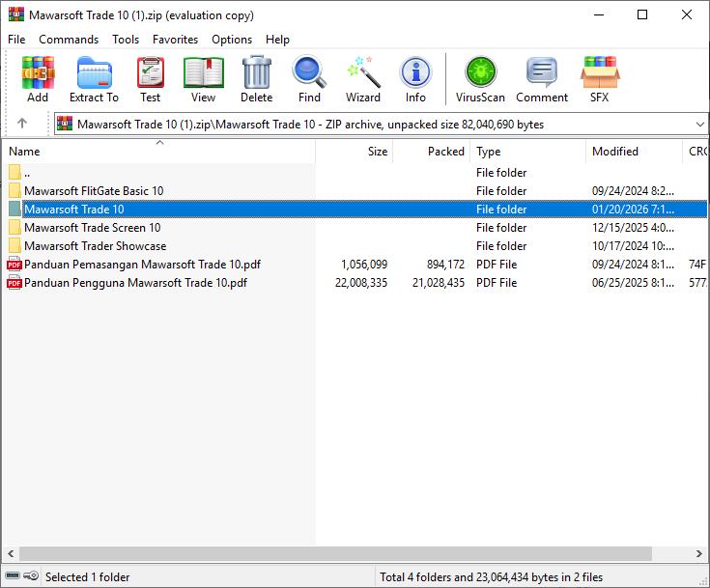
Task: Open the View toolbar icon
Action: click(x=203, y=79)
